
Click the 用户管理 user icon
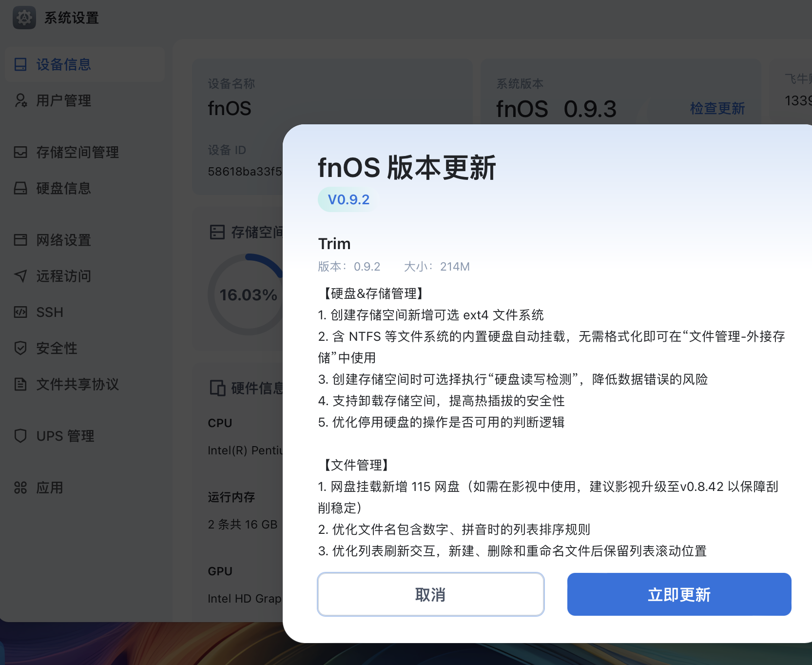20,100
